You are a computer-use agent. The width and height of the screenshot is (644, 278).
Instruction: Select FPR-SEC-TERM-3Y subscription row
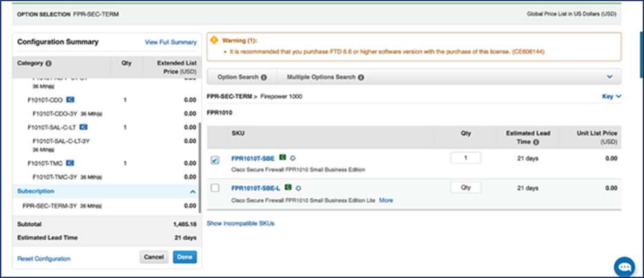[106, 205]
